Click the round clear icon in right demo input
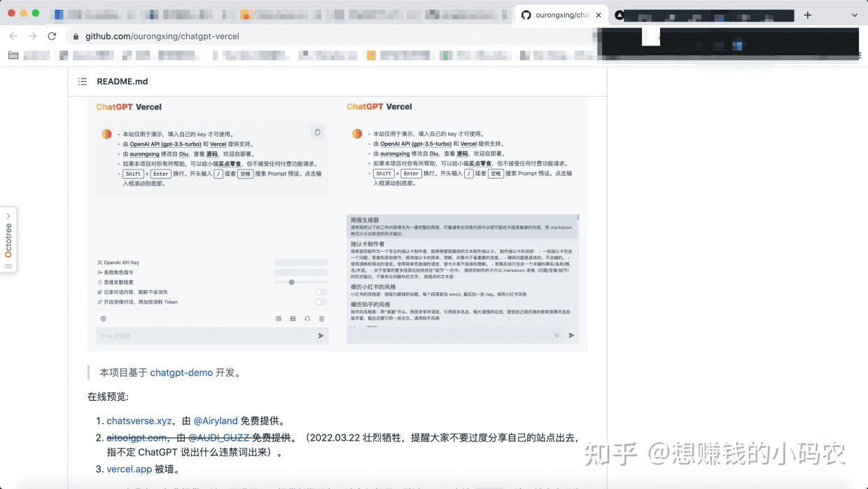This screenshot has height=489, width=868. tap(557, 336)
